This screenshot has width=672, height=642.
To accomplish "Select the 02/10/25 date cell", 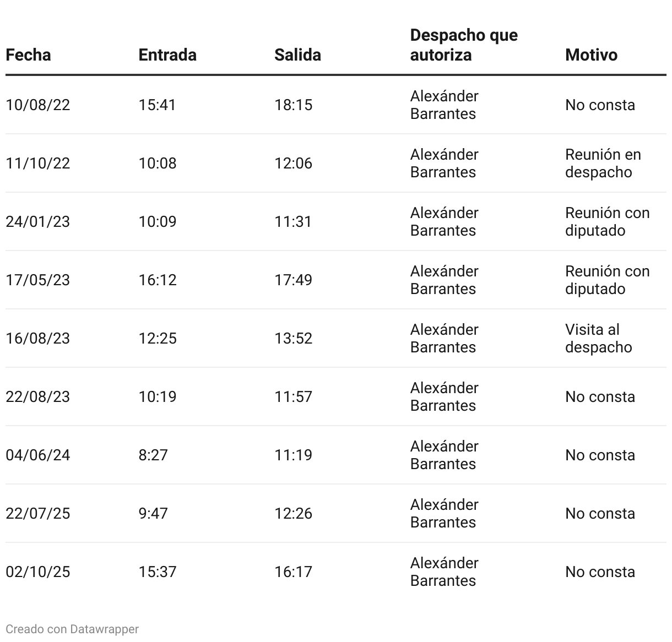I will (38, 572).
